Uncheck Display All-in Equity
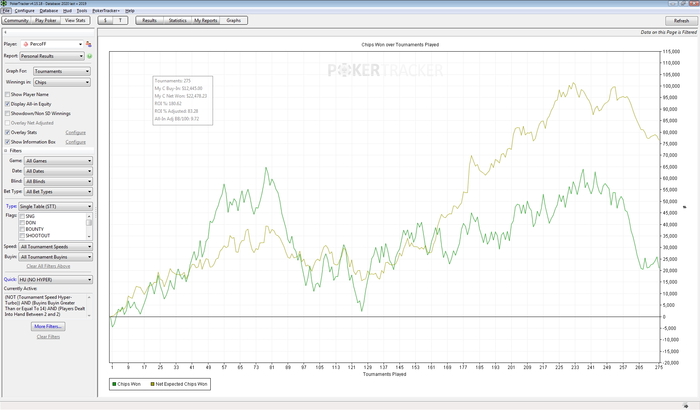The height and width of the screenshot is (410, 700). pos(8,103)
